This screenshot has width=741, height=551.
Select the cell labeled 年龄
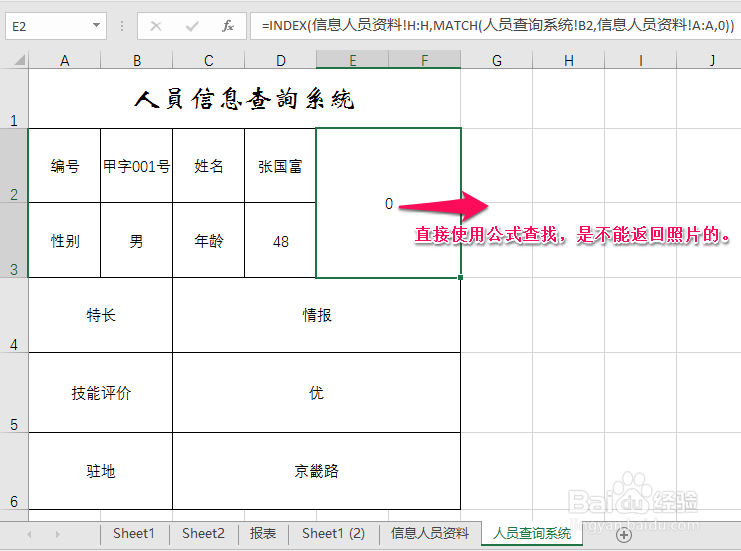pos(208,241)
